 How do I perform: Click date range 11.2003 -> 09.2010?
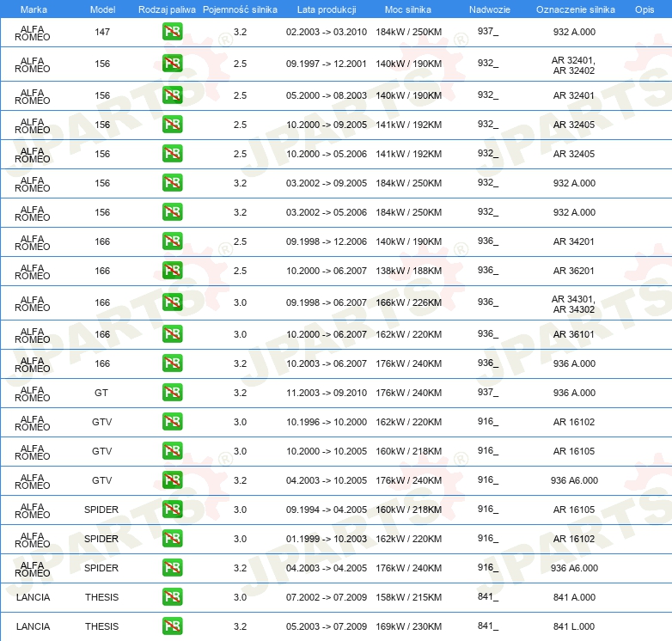[x=327, y=393]
